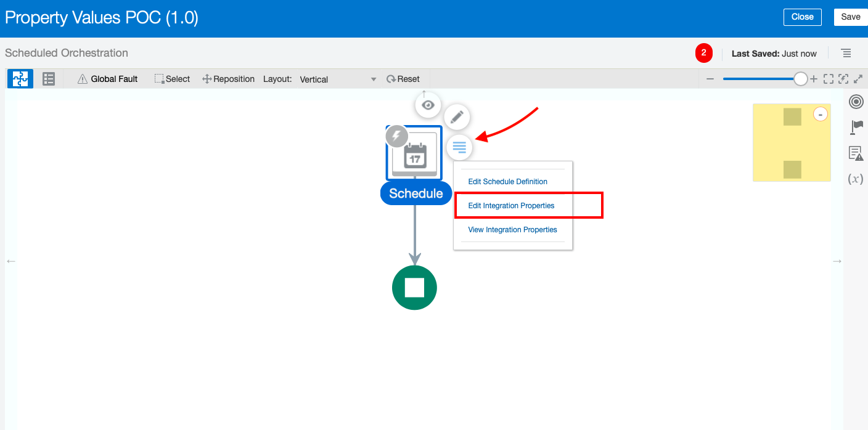
Task: Collapse the minimap with its minus toggle
Action: 821,114
